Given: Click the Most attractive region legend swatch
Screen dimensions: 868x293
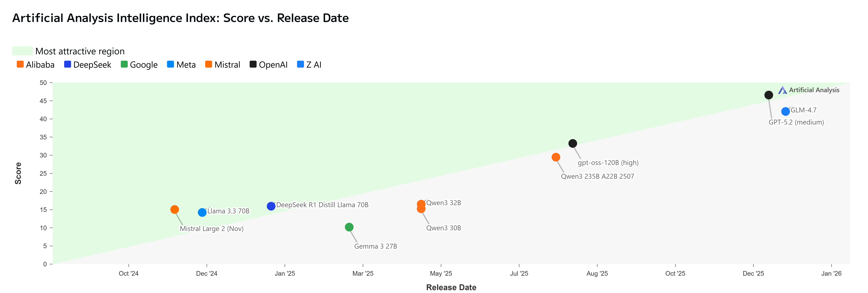Looking at the screenshot, I should point(22,51).
